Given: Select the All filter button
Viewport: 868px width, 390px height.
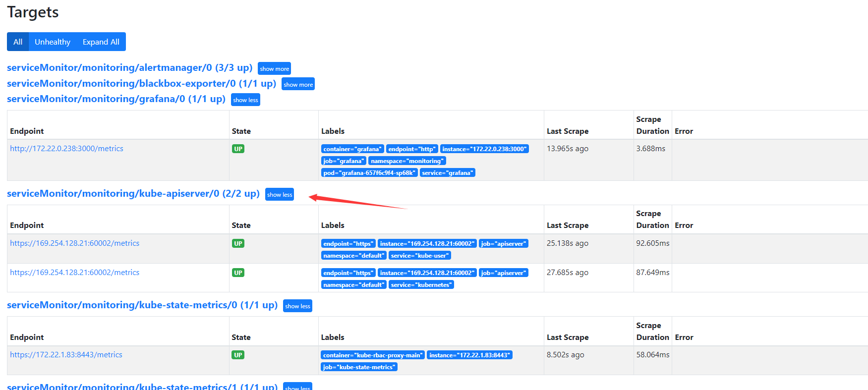Looking at the screenshot, I should pyautogui.click(x=18, y=42).
